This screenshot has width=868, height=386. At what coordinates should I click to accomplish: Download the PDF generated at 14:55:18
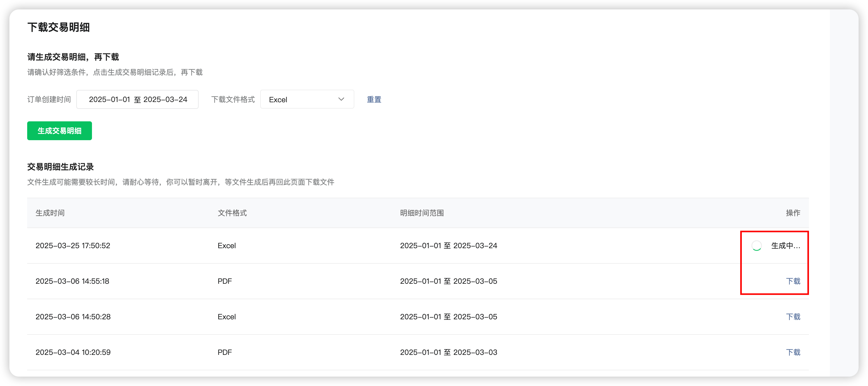pyautogui.click(x=793, y=281)
